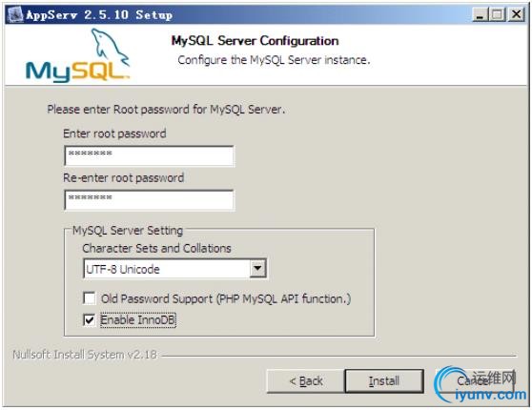Image resolution: width=532 pixels, height=410 pixels.
Task: Click the UTF-8 Unicode combo box
Action: (x=174, y=269)
